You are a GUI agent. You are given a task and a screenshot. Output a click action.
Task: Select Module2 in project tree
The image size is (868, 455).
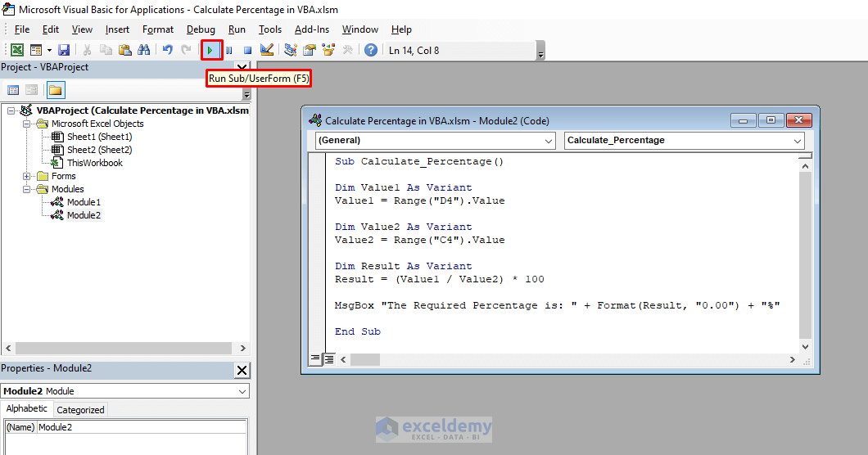click(x=84, y=215)
